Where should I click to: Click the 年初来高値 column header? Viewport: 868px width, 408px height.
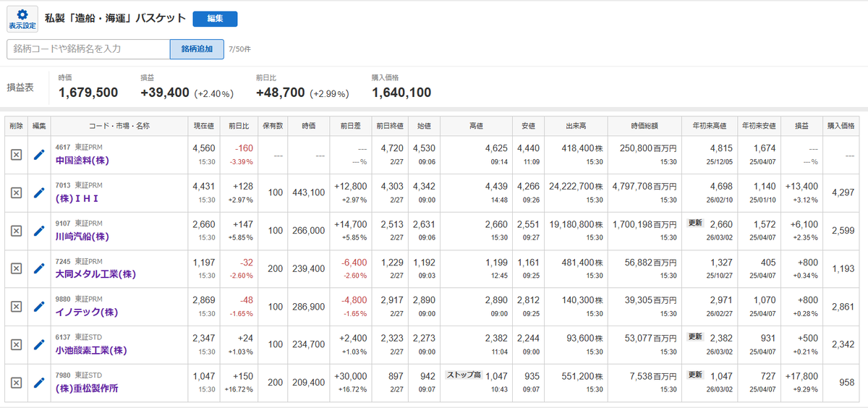[711, 126]
